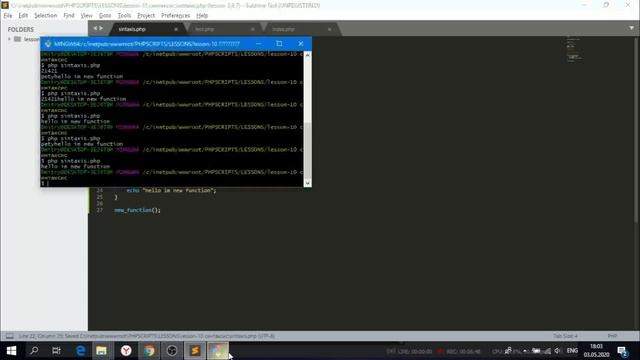
Task: Click the editor vertical scrollbar
Action: point(636,130)
